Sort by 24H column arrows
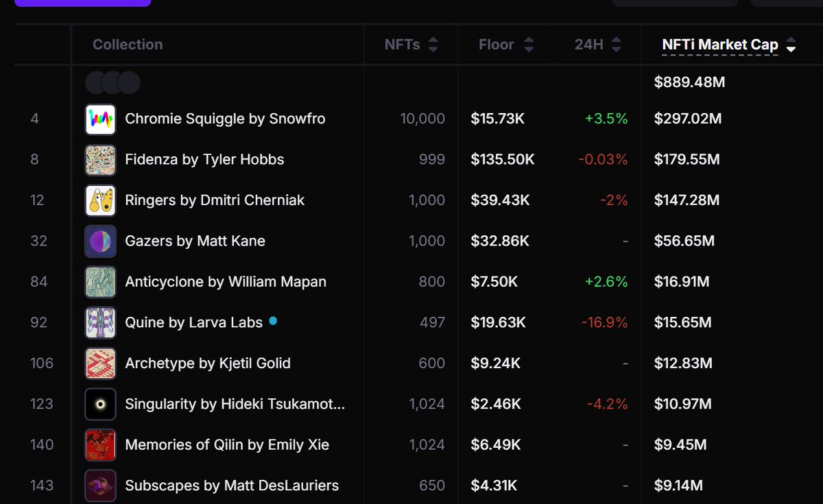Screen dimensions: 823x504 click(616, 45)
